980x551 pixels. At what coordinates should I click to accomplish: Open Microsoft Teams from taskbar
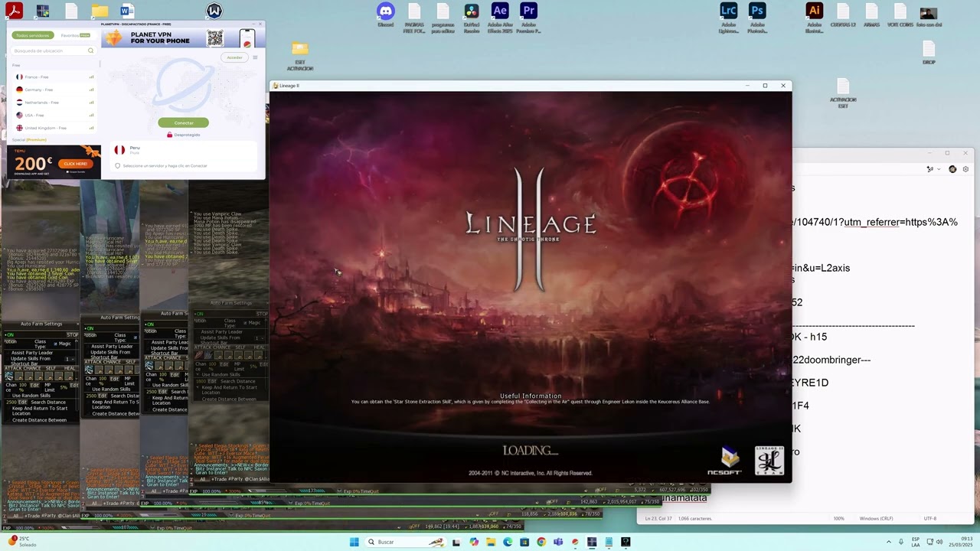coord(557,542)
